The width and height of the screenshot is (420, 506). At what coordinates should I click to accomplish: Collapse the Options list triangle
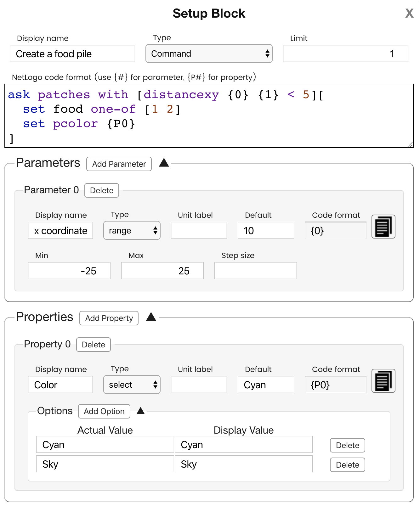tap(141, 410)
